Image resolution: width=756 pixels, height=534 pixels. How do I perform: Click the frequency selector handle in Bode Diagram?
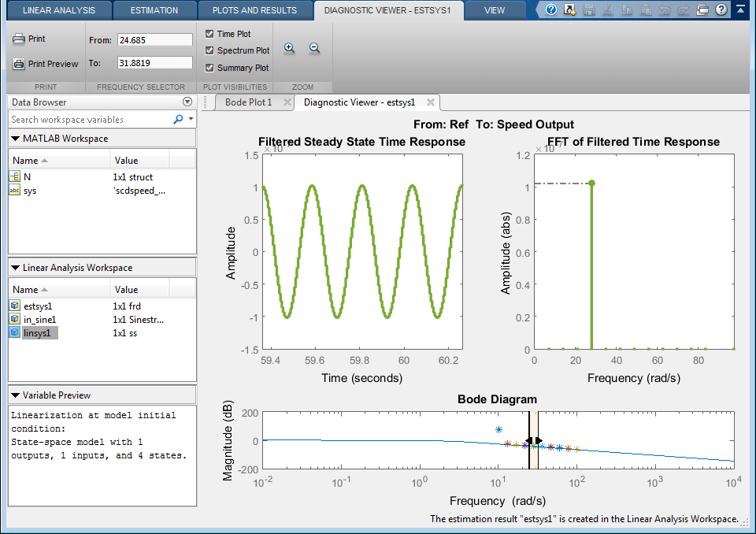point(534,440)
